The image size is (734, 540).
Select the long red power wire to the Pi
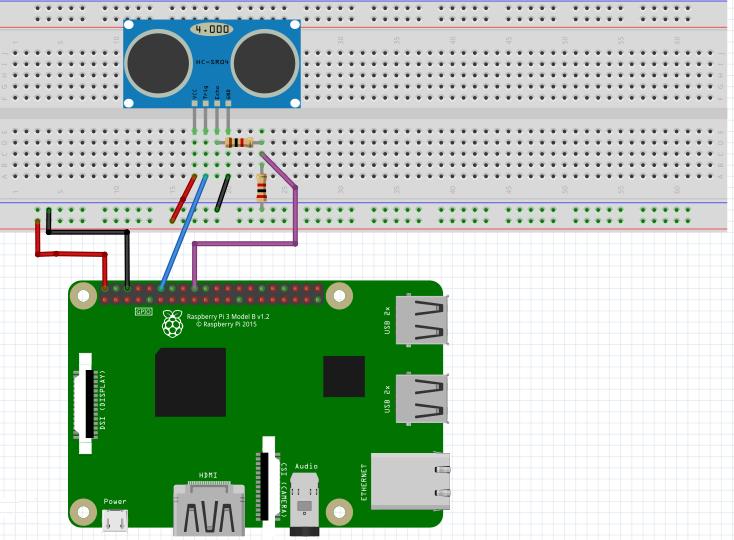click(x=70, y=253)
